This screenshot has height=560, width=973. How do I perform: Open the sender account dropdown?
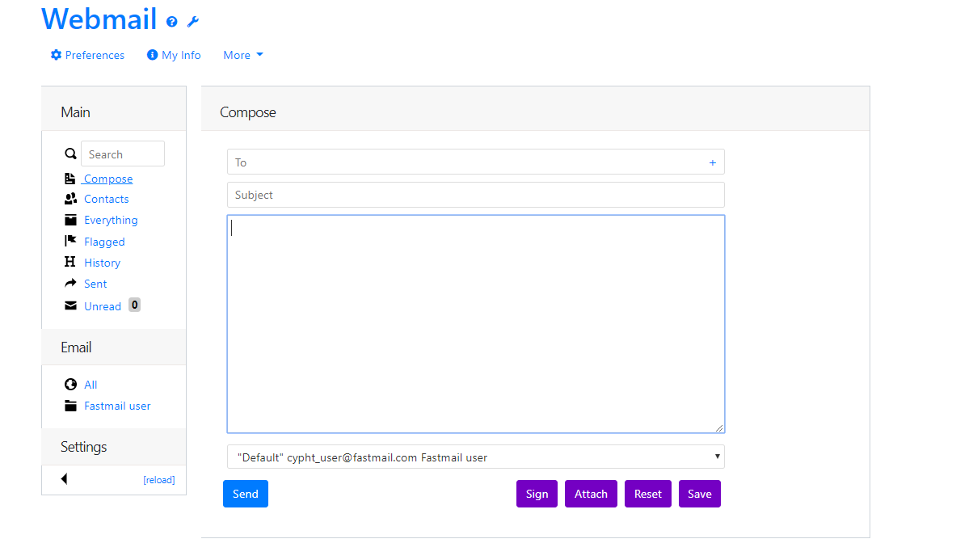tap(476, 457)
